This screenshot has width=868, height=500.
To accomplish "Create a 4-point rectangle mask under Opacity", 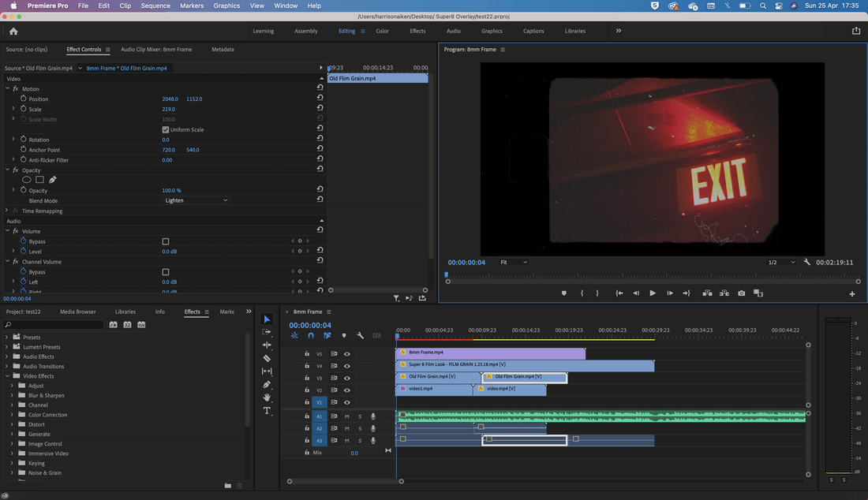I will (40, 180).
